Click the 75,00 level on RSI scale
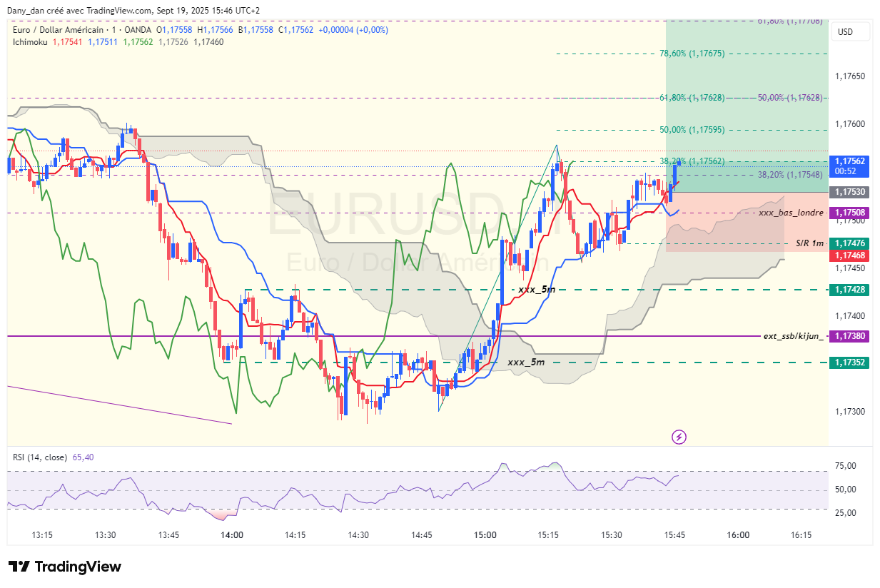This screenshot has width=880, height=588. (x=846, y=466)
